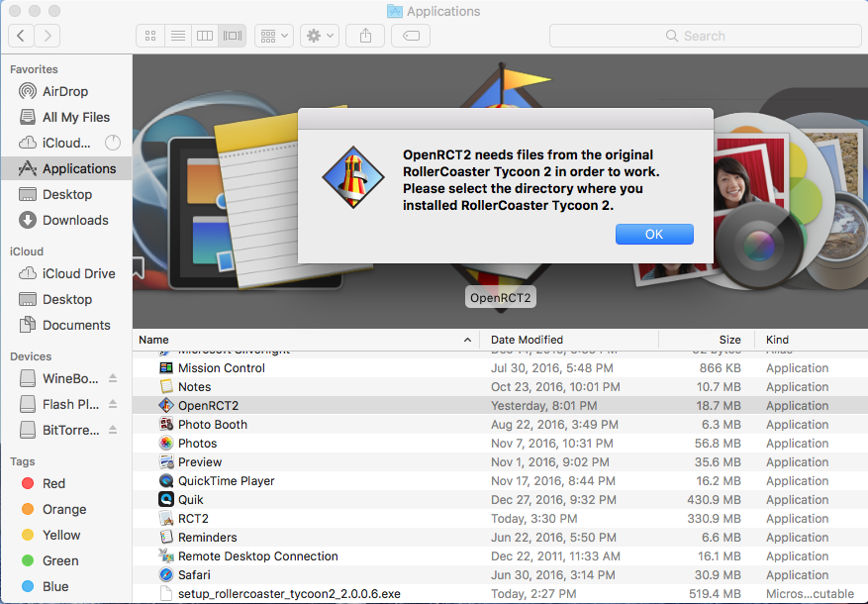Screen dimensions: 868x604
Task: Click the 56.8 MB size for Photos
Action: coord(718,444)
